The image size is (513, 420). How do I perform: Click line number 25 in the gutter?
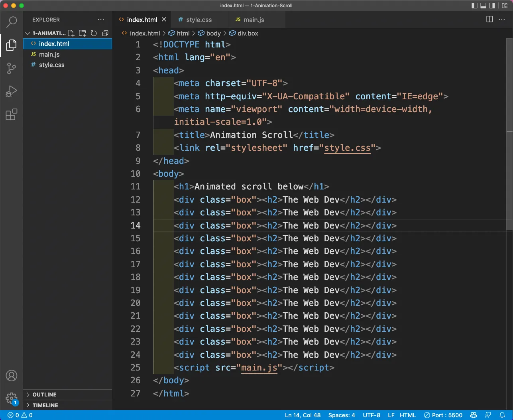coord(136,368)
